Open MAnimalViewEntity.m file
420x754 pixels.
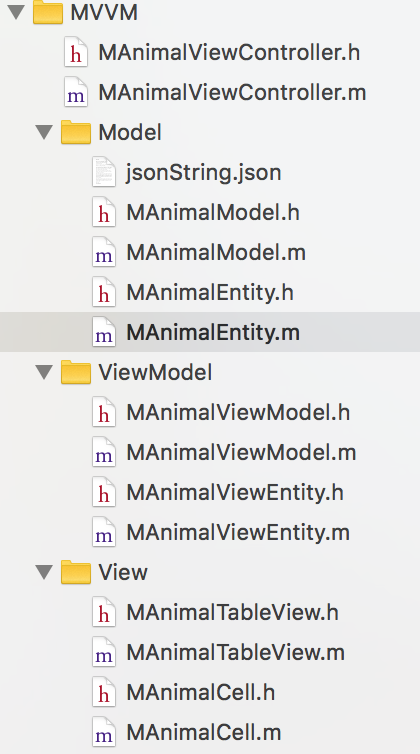click(x=238, y=532)
